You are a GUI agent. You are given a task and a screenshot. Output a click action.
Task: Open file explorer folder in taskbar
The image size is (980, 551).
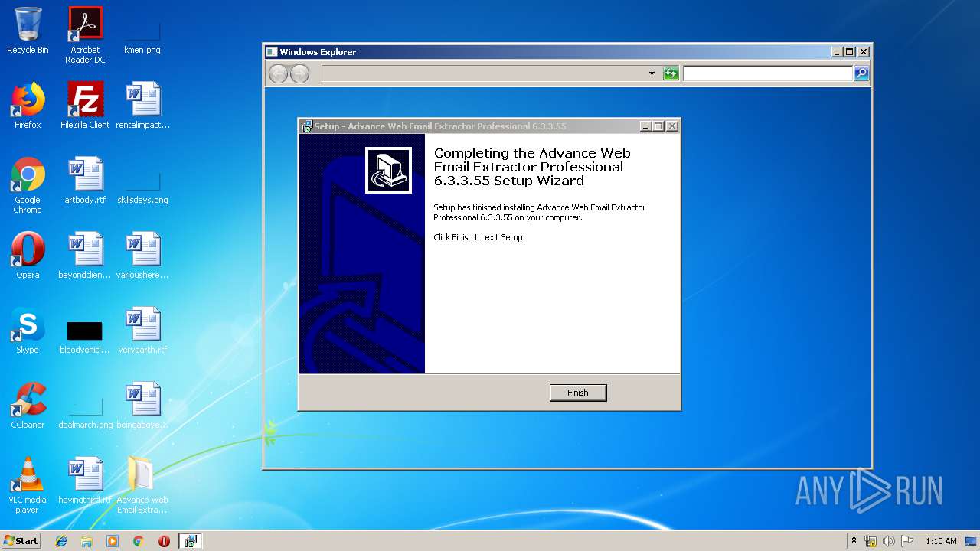[x=87, y=541]
